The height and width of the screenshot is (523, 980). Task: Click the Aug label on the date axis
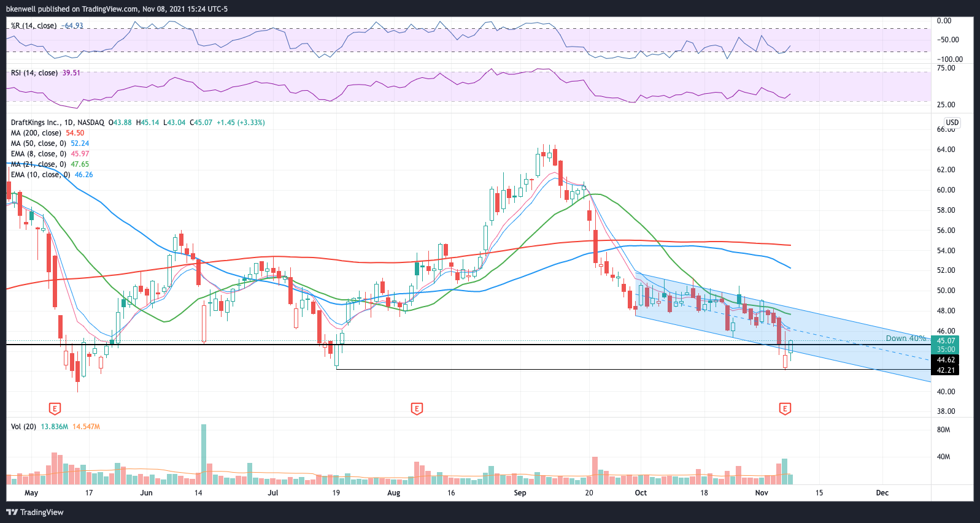pyautogui.click(x=394, y=493)
